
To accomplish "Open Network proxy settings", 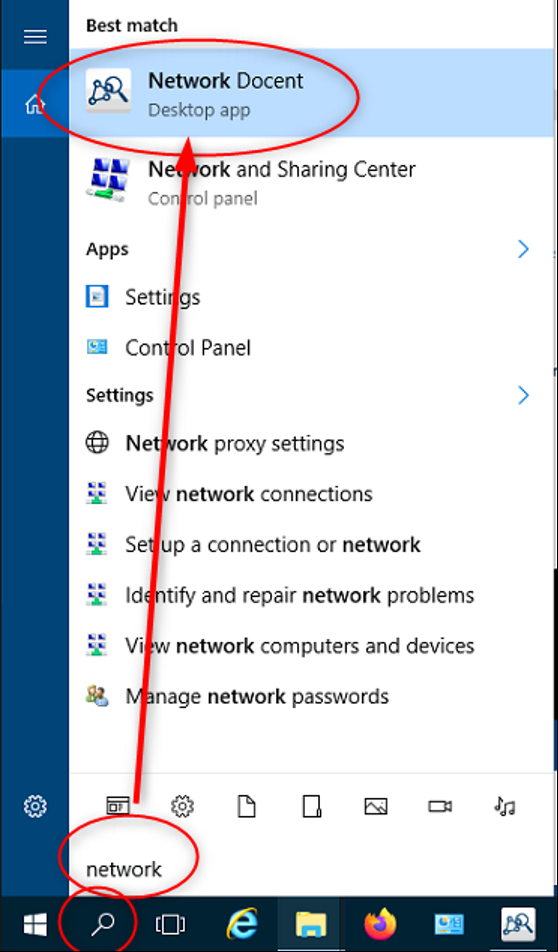I will tap(312, 443).
